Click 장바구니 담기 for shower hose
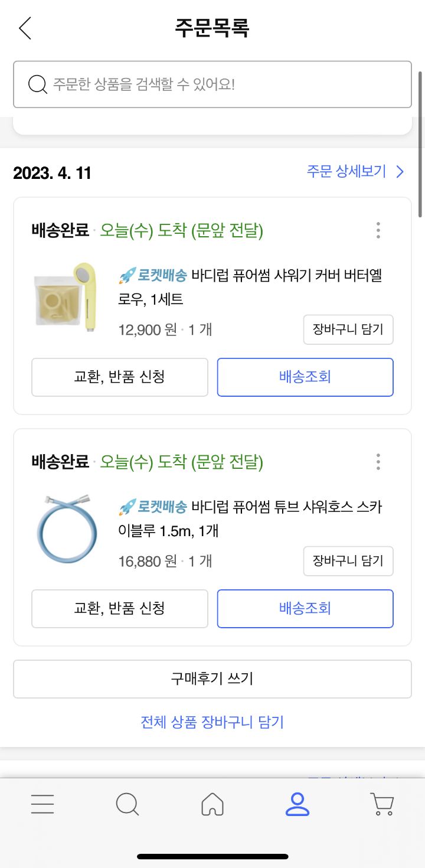Viewport: 425px width, 868px height. (x=348, y=561)
